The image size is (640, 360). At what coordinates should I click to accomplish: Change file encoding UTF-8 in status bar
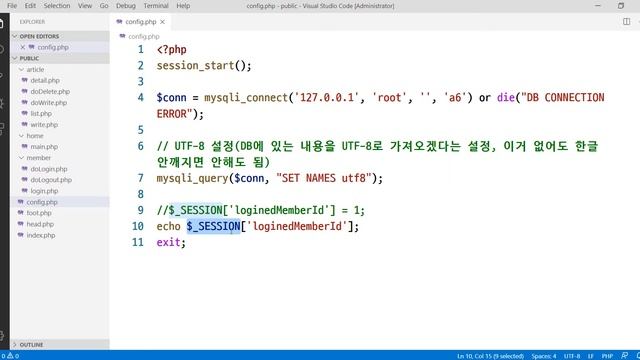pos(572,356)
